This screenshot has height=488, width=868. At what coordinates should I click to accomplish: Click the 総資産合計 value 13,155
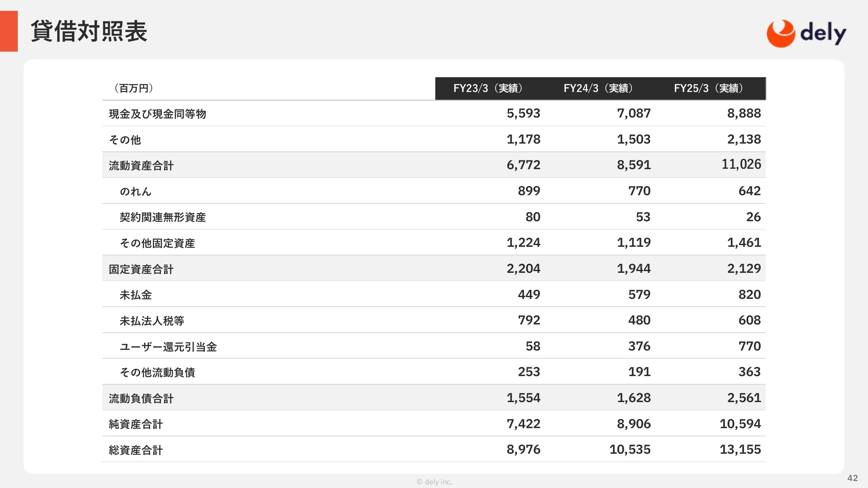[x=740, y=449]
